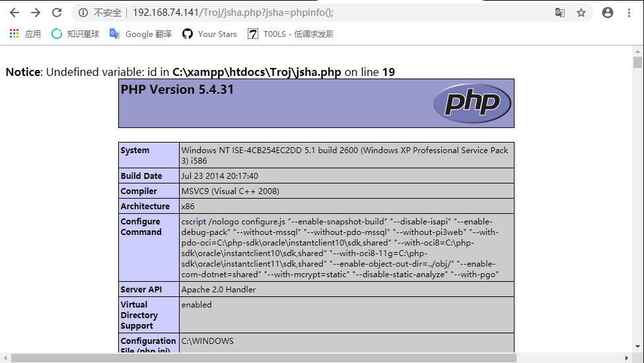Click the PHP logo image
The width and height of the screenshot is (644, 363).
point(472,103)
